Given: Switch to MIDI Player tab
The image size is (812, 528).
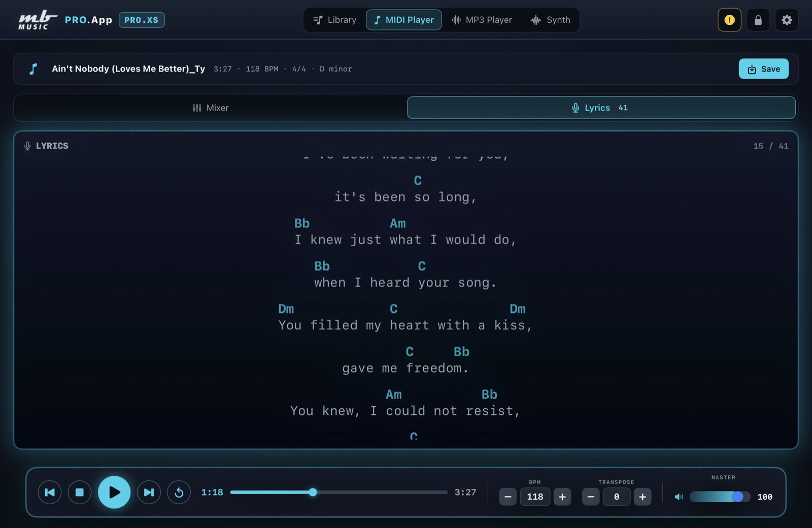Looking at the screenshot, I should [404, 20].
